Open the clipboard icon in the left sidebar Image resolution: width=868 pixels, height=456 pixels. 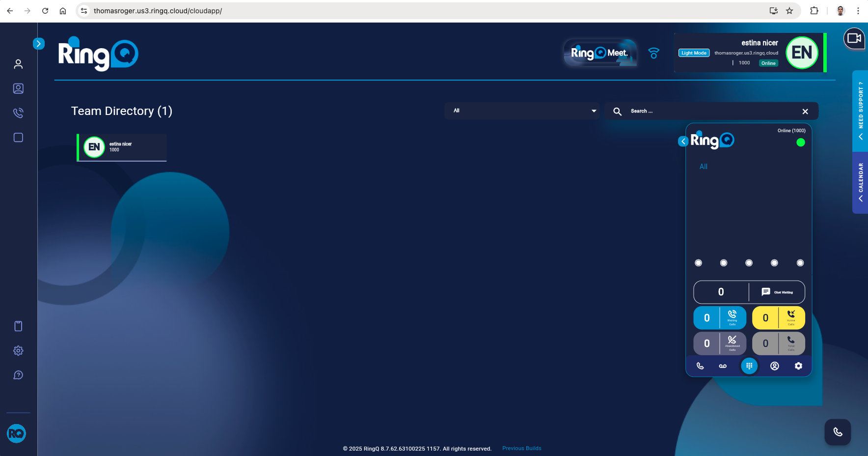(18, 326)
